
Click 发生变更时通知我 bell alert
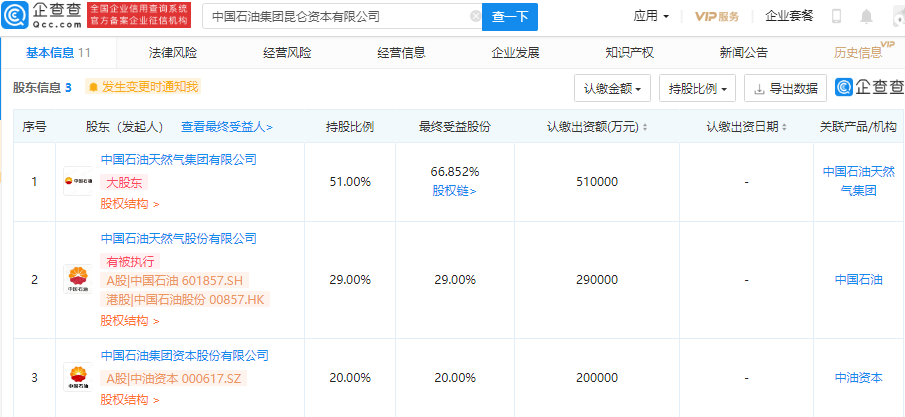(144, 87)
